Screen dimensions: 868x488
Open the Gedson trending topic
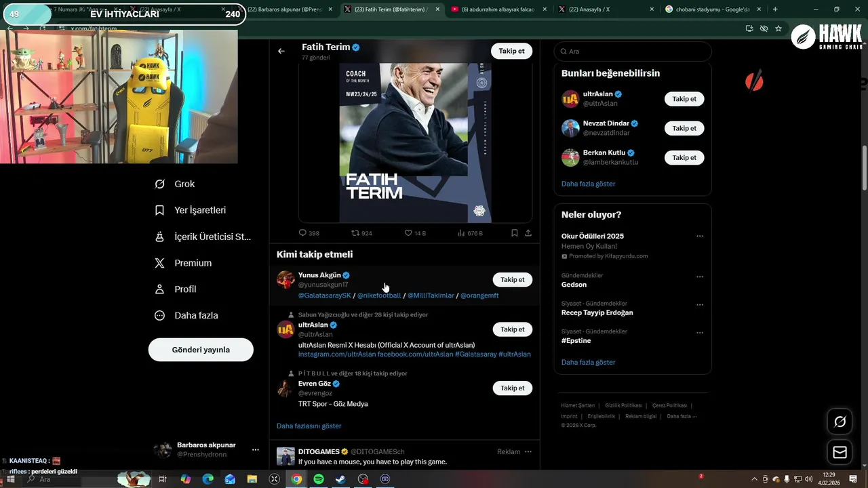pos(574,285)
